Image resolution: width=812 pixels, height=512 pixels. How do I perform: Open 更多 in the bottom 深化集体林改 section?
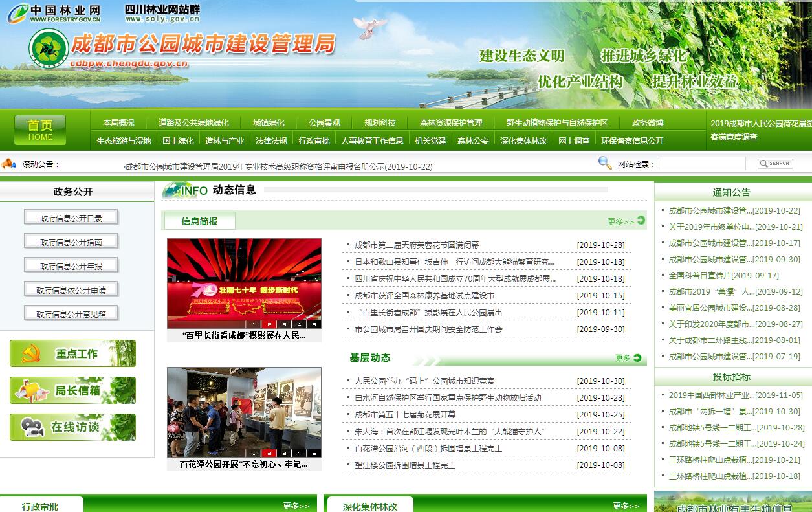point(626,506)
